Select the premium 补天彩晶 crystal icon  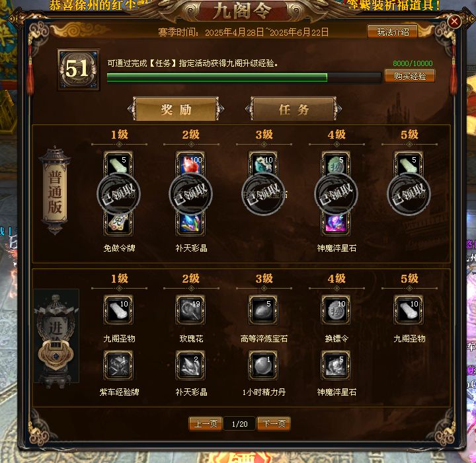pyautogui.click(x=190, y=365)
